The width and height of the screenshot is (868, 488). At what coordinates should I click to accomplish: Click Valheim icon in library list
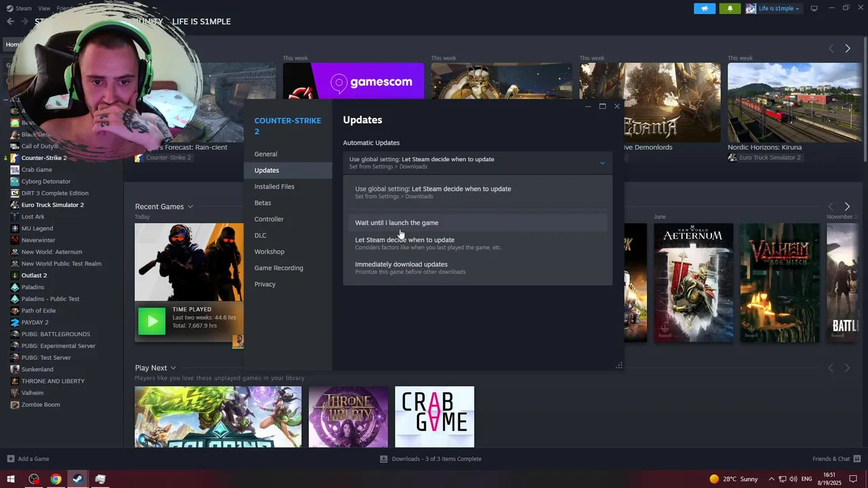(x=15, y=393)
